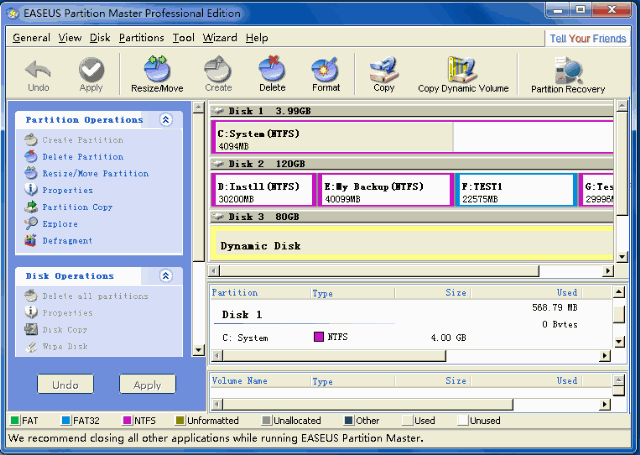
Task: Click the Unformatted olive legend swatch
Action: (180, 420)
